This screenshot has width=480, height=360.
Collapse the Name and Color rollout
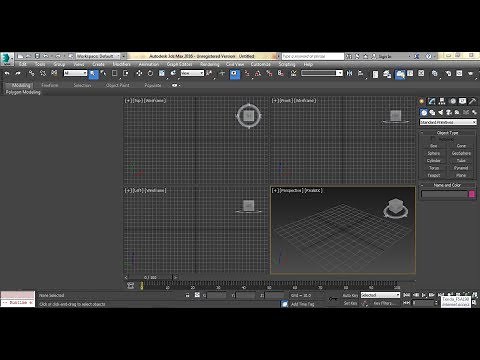click(x=447, y=185)
